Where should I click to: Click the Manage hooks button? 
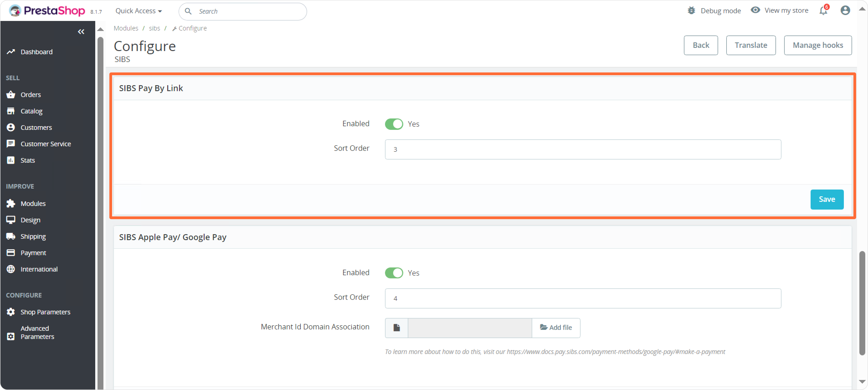click(817, 45)
